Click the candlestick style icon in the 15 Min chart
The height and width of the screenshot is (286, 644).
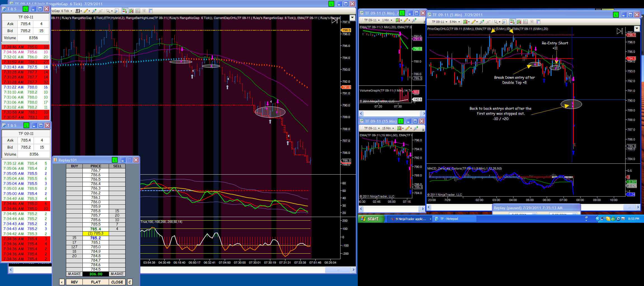click(x=400, y=128)
